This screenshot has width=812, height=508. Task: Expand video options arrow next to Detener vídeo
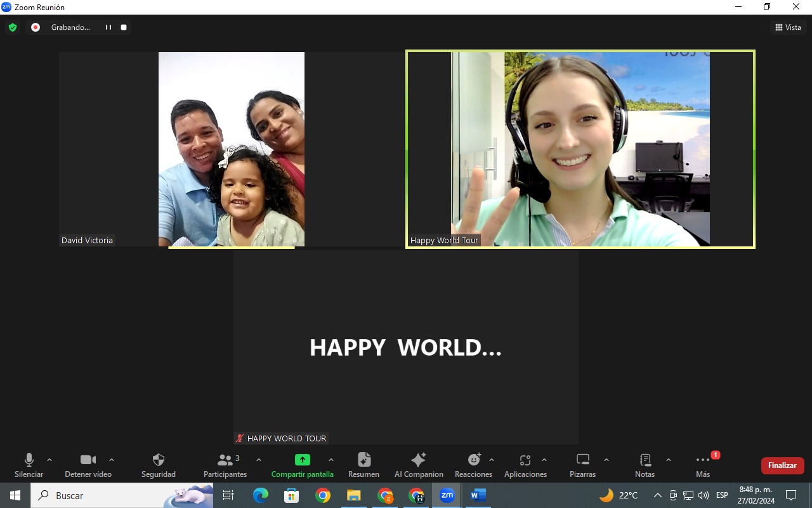click(112, 460)
